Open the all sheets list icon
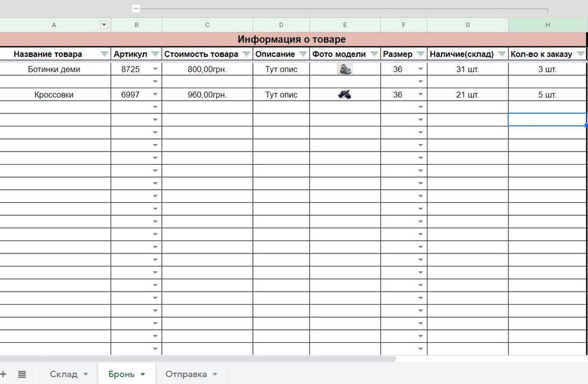 coord(22,374)
